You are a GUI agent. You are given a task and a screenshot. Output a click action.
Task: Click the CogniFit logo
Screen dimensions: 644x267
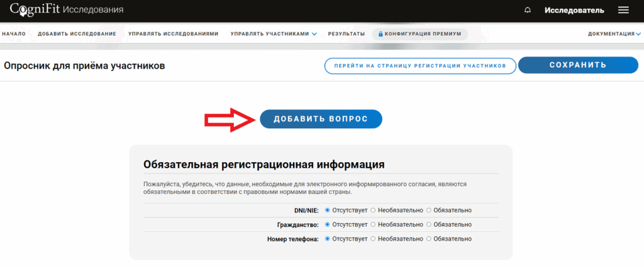35,10
